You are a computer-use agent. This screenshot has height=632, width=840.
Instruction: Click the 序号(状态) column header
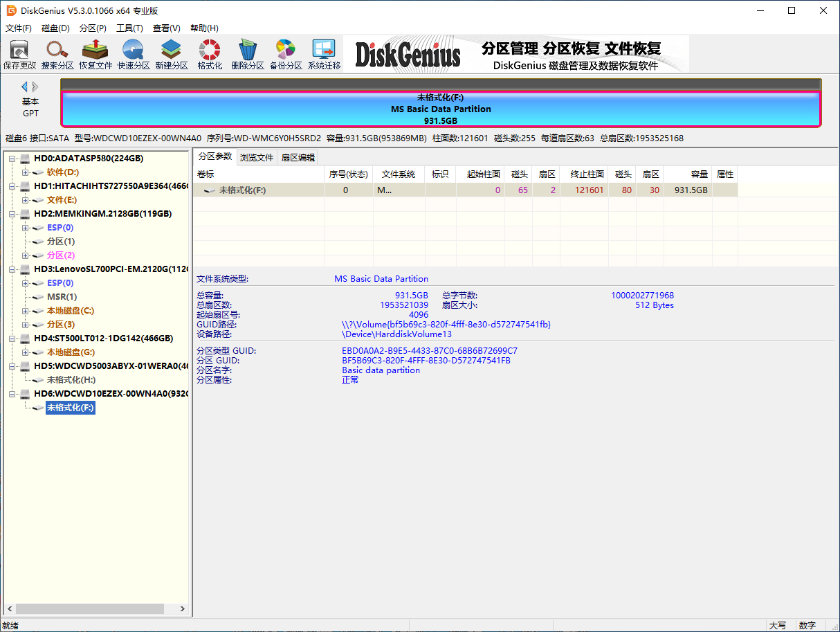point(349,174)
